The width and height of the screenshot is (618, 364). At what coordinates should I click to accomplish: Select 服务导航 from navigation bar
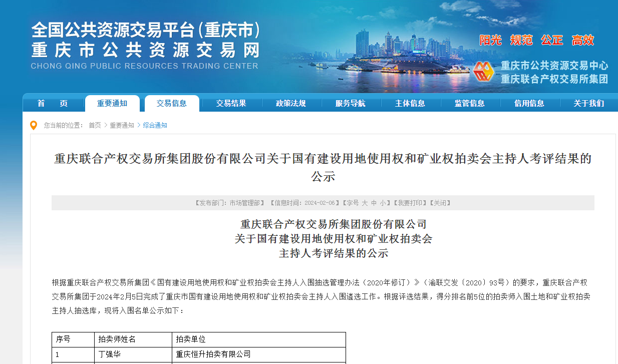[x=351, y=104]
